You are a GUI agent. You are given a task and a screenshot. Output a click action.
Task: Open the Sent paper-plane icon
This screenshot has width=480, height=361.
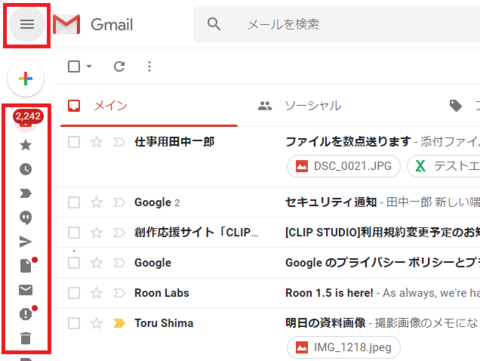(x=26, y=242)
